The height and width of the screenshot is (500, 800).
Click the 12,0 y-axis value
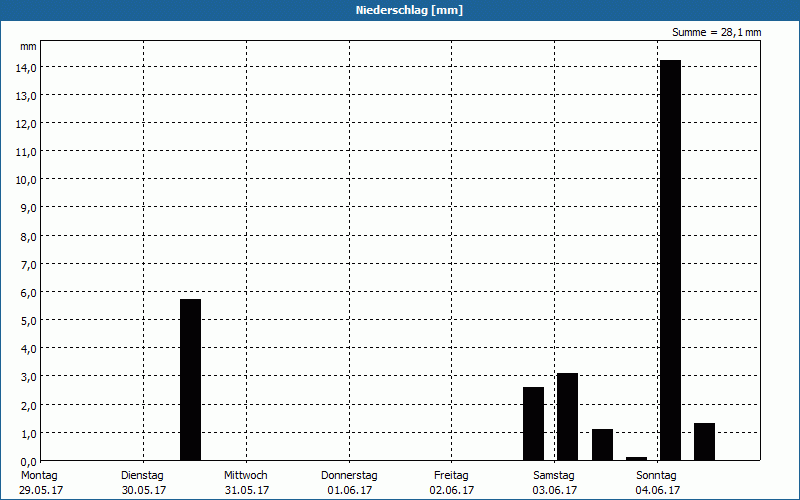[26, 124]
